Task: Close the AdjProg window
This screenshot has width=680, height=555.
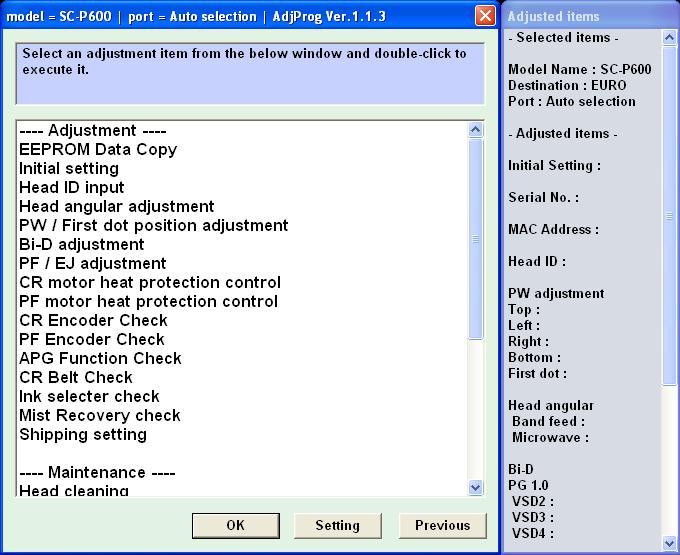Action: (485, 16)
